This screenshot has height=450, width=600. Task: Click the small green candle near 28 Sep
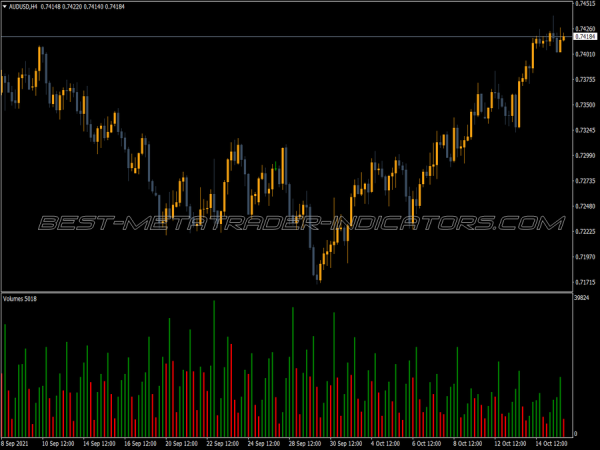point(276,166)
